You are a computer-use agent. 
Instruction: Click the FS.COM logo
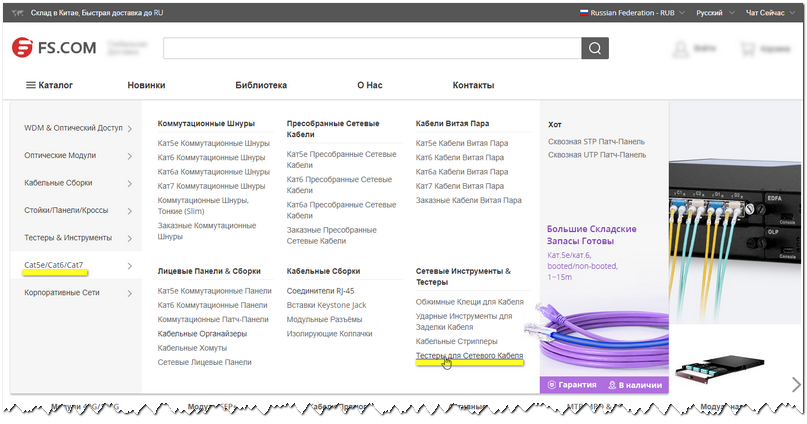coord(54,48)
